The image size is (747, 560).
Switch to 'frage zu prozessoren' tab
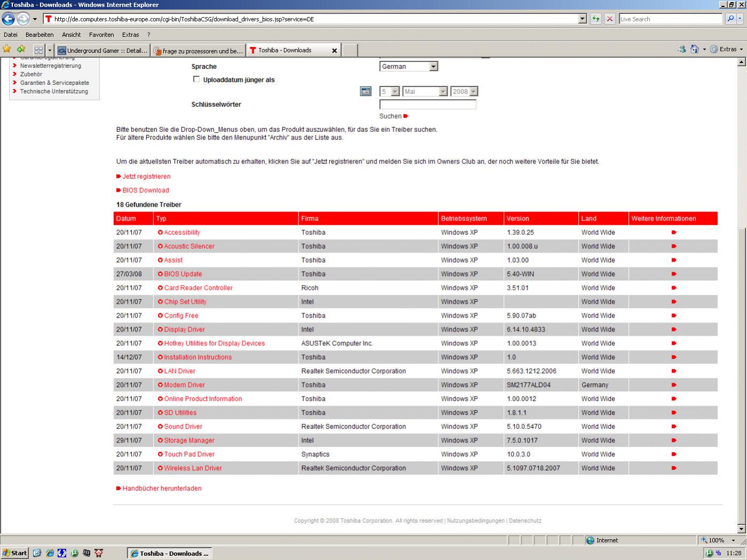pos(198,51)
